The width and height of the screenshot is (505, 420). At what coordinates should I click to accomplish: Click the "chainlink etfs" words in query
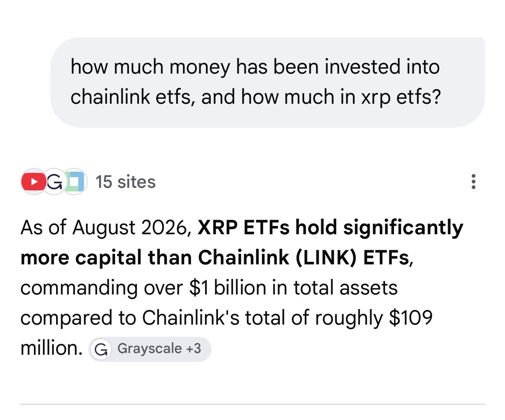pos(131,97)
